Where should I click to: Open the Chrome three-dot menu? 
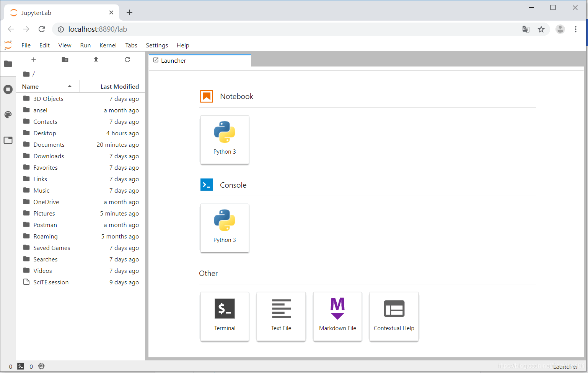coord(575,29)
